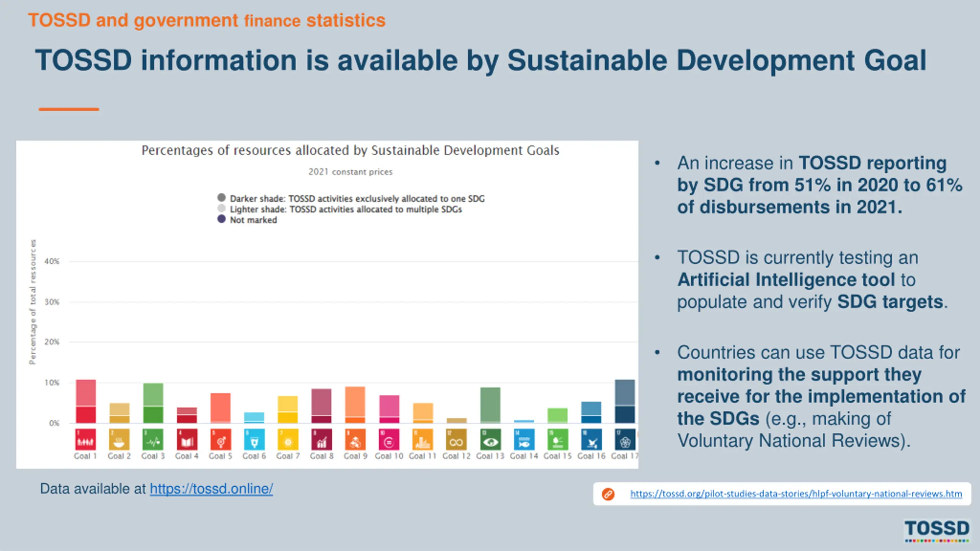Click the Goal 5 Gender Equality SDG icon

coord(220,439)
